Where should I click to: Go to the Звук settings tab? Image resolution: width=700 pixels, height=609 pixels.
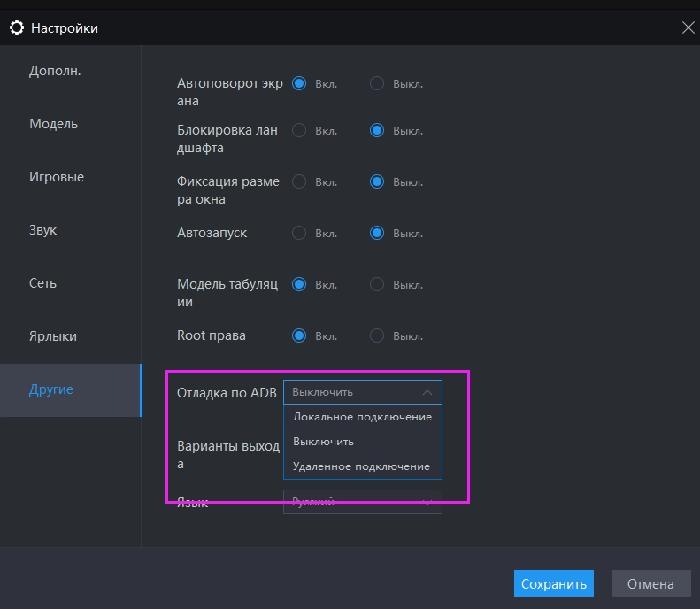coord(42,230)
